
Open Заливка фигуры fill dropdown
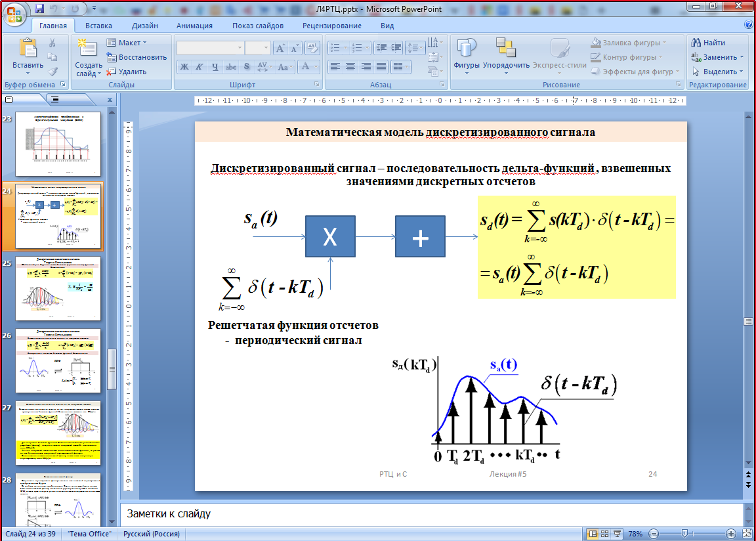[x=629, y=43]
